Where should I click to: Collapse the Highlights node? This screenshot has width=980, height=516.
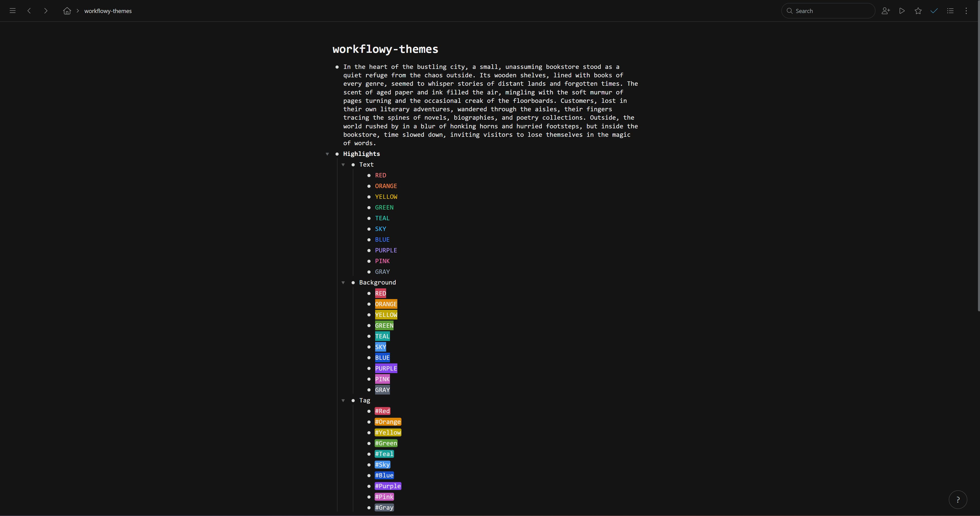click(327, 154)
